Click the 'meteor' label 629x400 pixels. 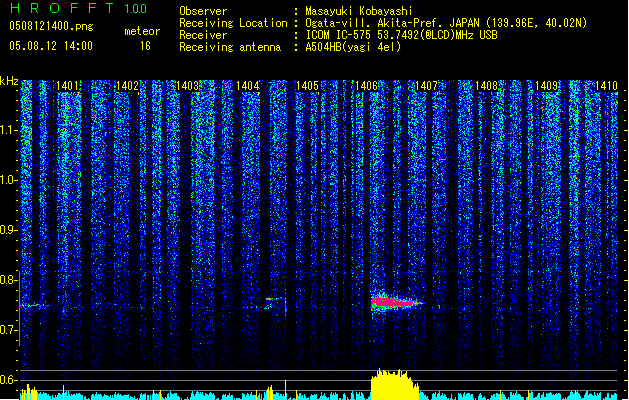(x=142, y=31)
